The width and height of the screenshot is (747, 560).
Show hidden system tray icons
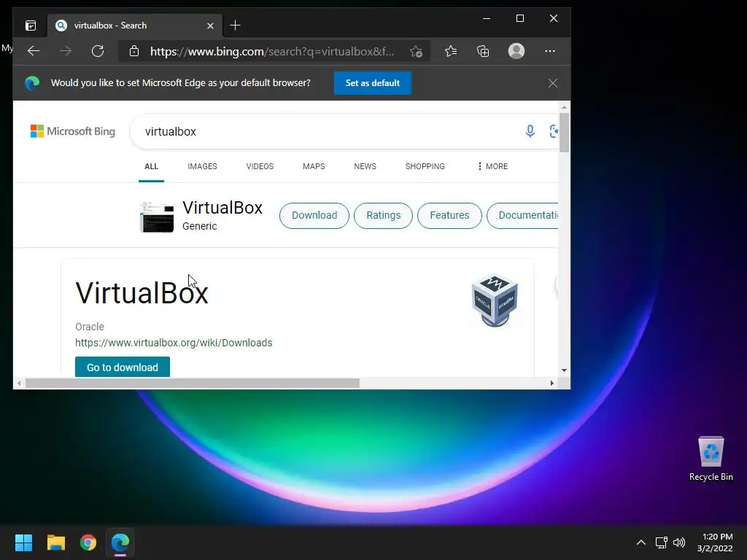point(641,542)
